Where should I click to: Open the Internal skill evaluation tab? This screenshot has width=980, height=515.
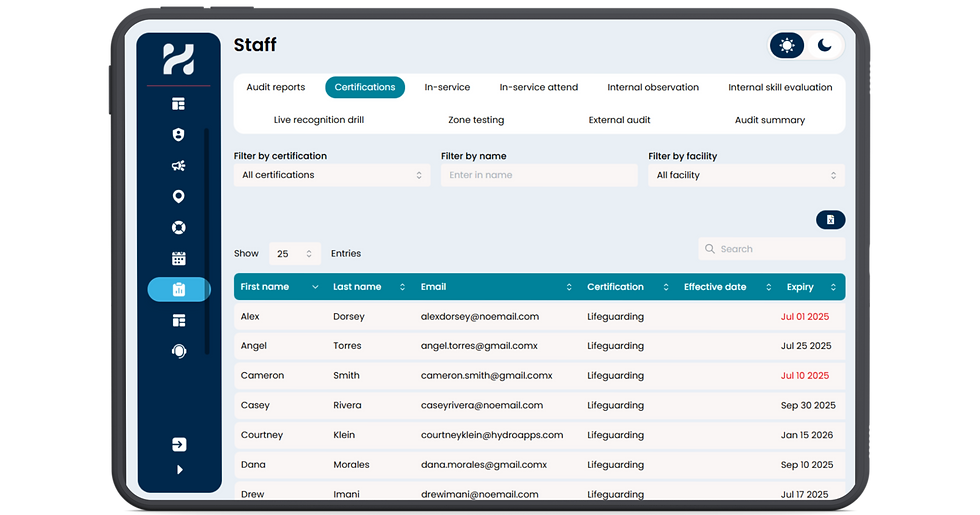(780, 88)
